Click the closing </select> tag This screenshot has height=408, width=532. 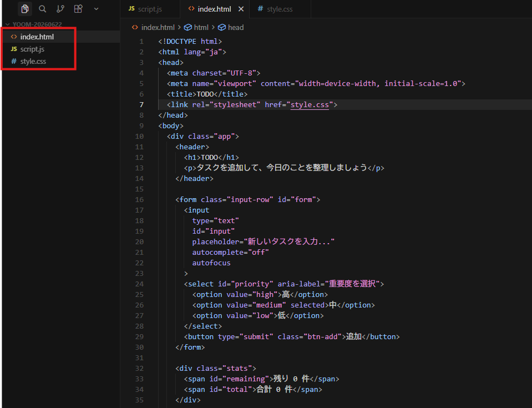(x=203, y=326)
